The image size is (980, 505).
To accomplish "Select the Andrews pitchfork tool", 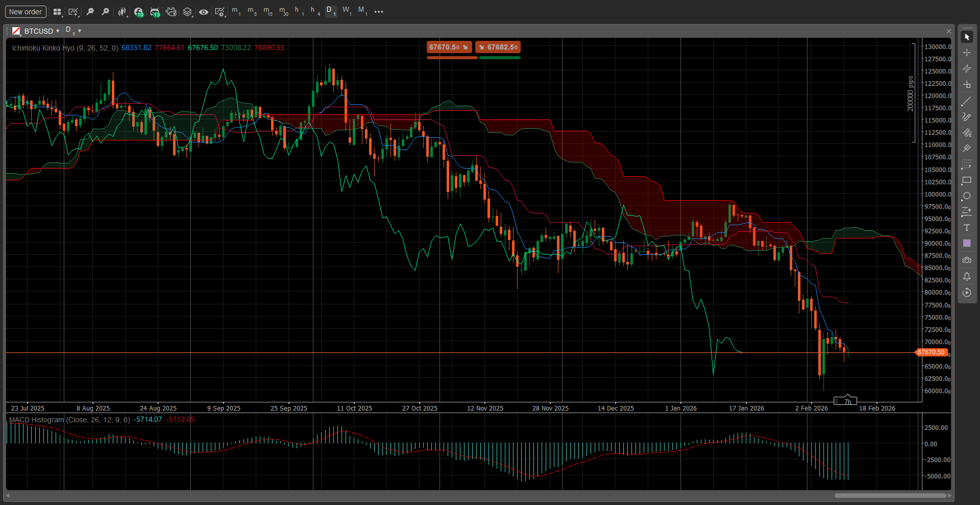I will coord(967,149).
